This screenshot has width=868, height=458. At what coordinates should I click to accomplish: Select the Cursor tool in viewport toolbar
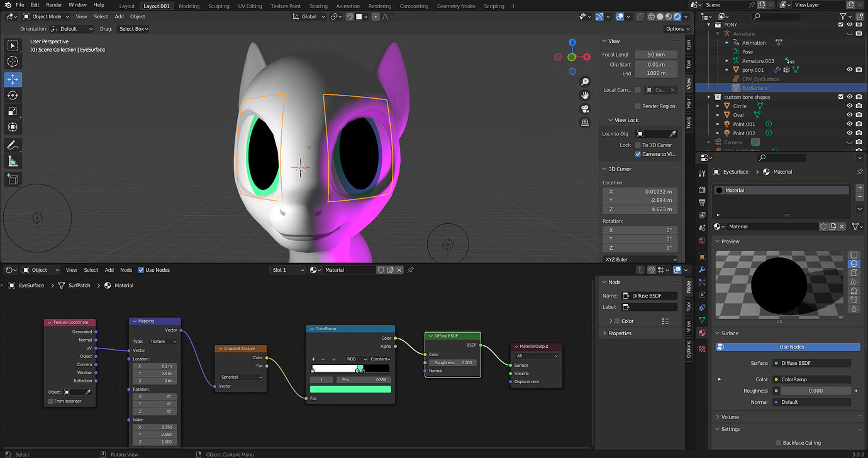pos(13,62)
